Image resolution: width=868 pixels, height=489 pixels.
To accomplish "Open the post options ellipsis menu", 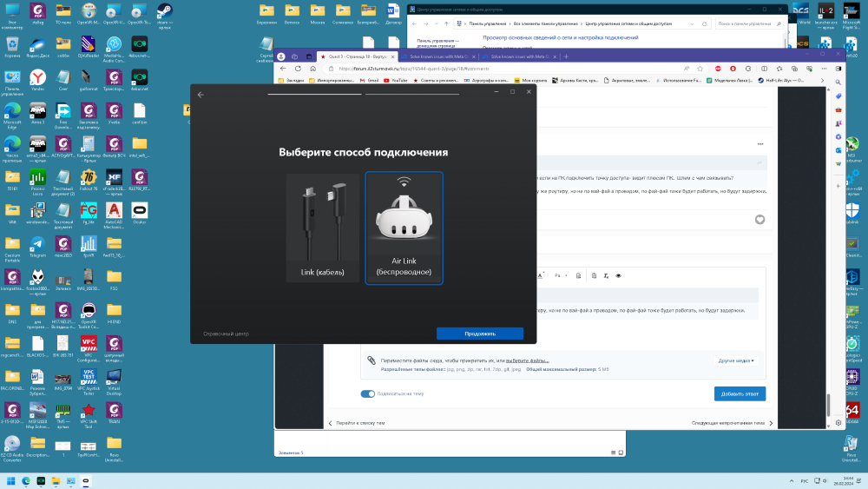I will (x=760, y=144).
